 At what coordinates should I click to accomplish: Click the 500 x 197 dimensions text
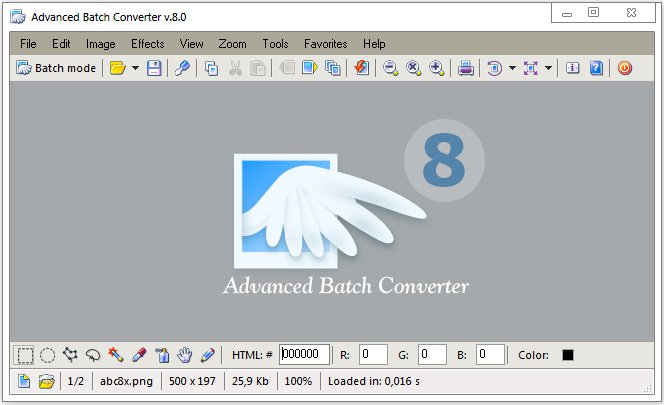pos(192,381)
